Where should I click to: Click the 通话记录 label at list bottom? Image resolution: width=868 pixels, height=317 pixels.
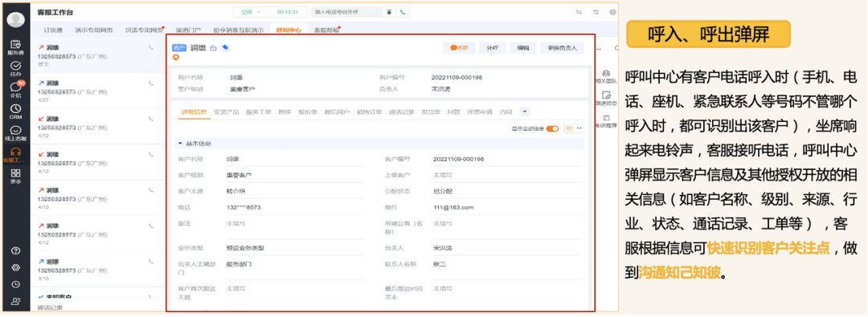coord(50,307)
